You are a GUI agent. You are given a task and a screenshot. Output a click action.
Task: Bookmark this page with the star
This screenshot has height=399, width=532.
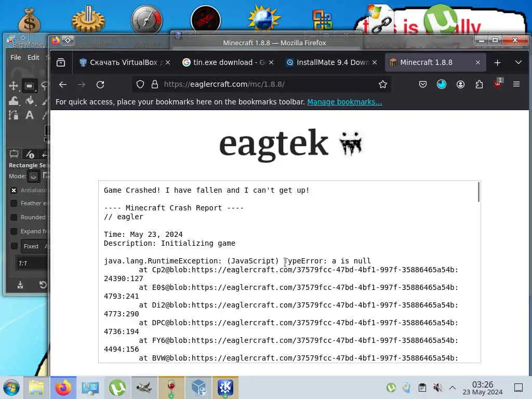(x=383, y=85)
